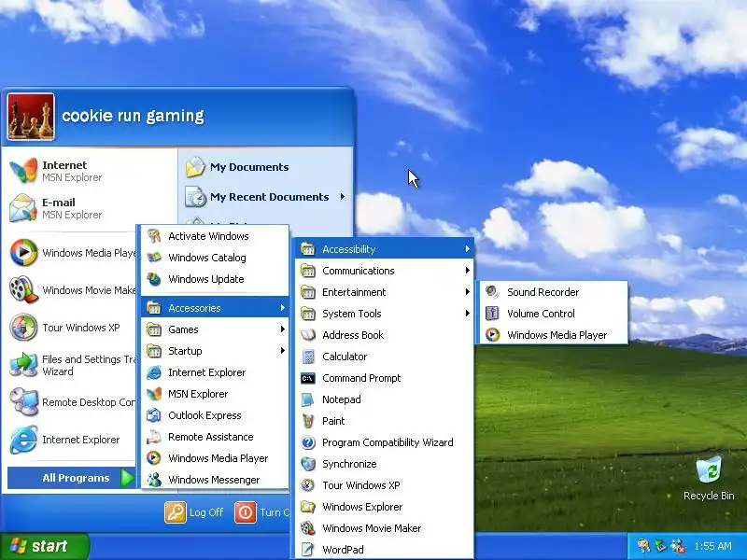Screen dimensions: 747x560
Task: Open Windows Media Player in the Entertainment submenu
Action: (554, 335)
